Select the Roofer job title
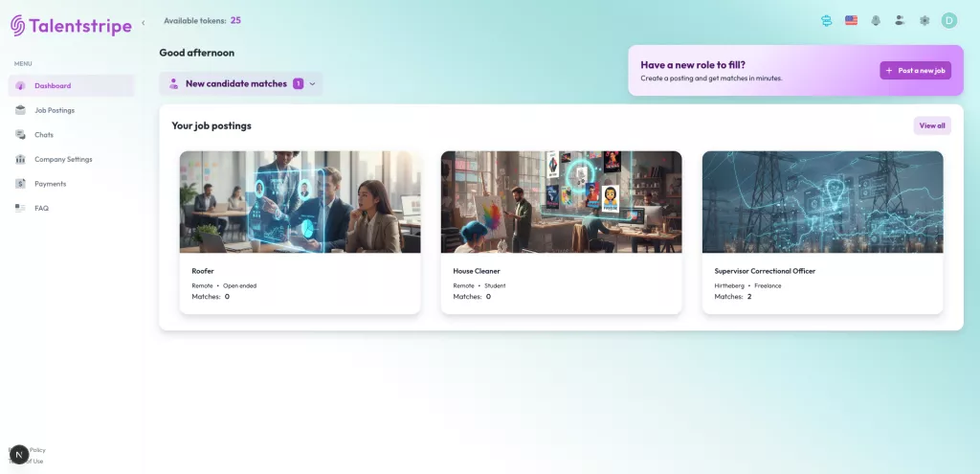This screenshot has height=474, width=980. [203, 271]
